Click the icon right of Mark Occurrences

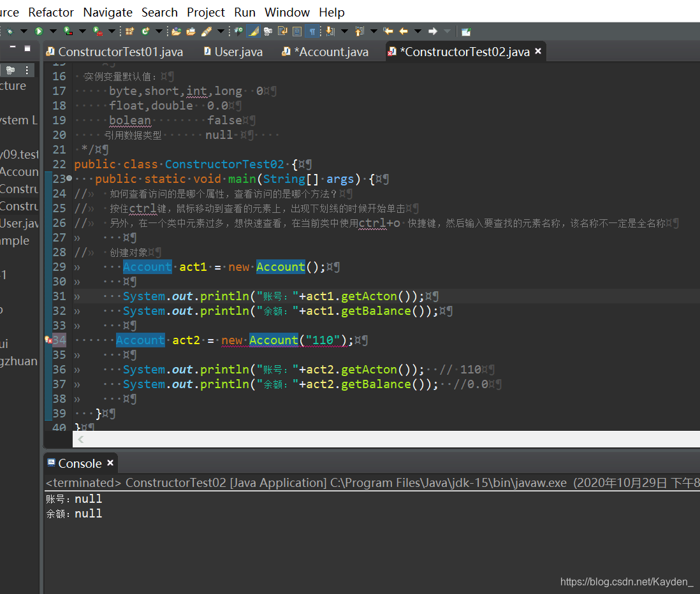click(x=268, y=31)
